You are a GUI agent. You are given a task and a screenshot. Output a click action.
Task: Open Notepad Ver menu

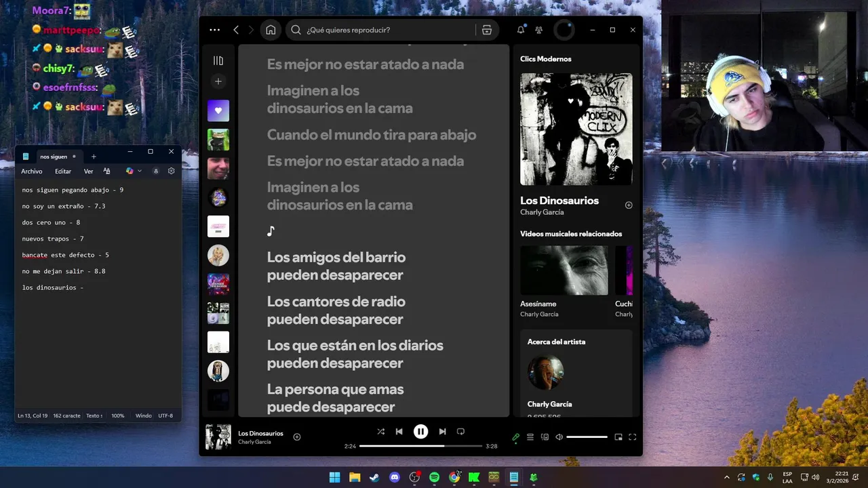click(88, 171)
